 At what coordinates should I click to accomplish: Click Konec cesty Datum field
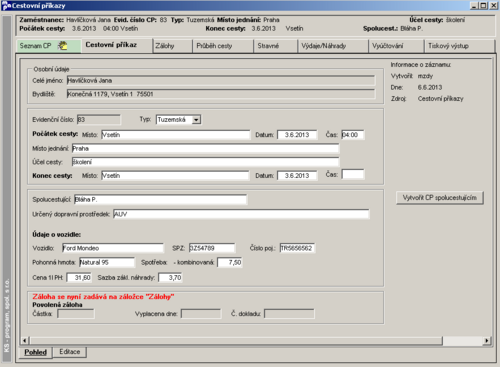point(297,176)
